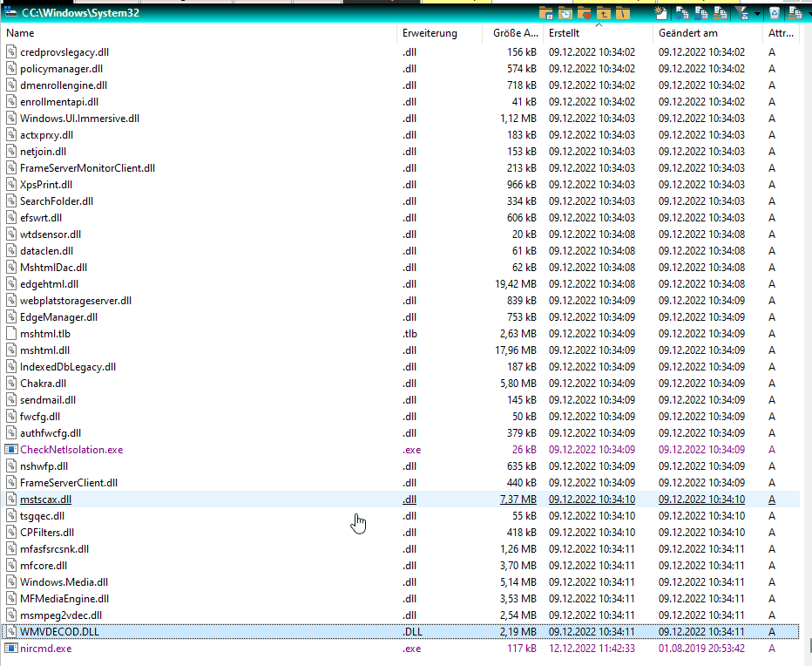812x666 pixels.
Task: Click the C:\Windows\System32 path field
Action: coord(80,12)
